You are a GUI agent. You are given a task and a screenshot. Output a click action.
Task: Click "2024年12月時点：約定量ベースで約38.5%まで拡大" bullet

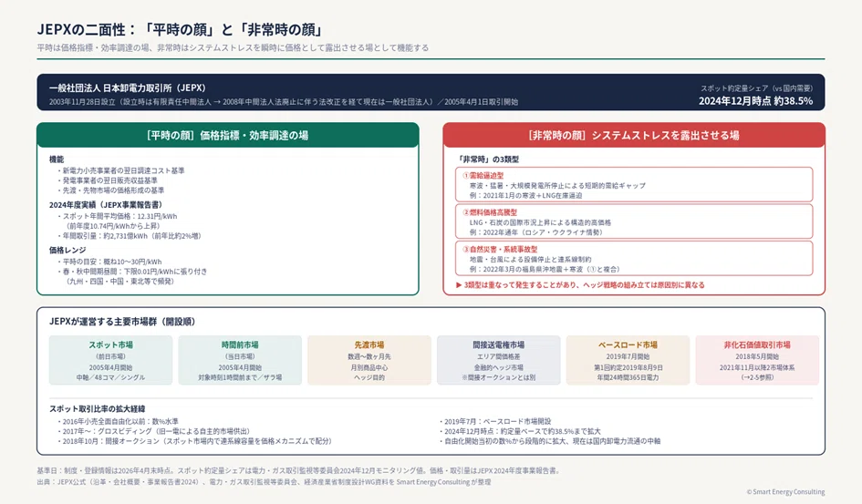[x=520, y=431]
